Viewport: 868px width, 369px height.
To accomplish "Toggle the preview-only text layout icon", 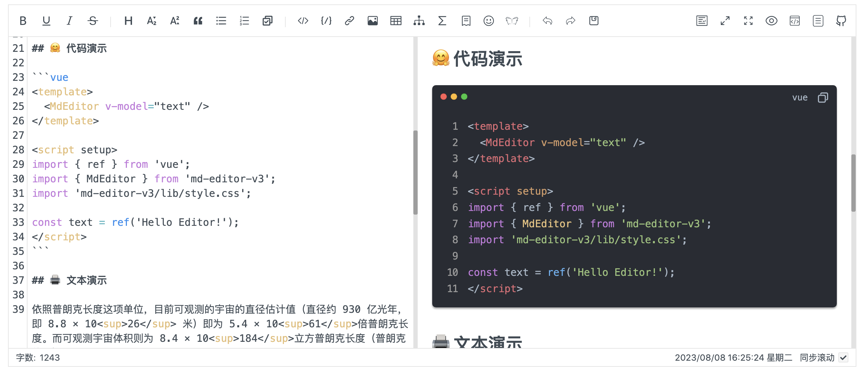I will pos(702,21).
